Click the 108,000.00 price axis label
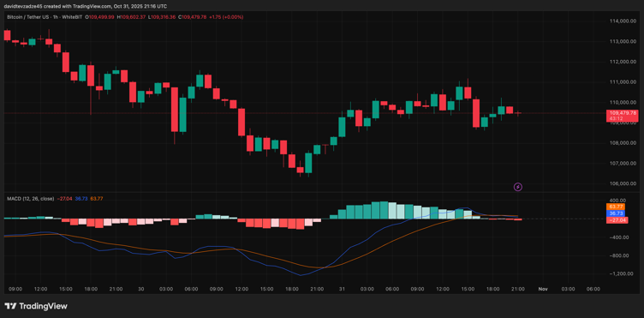Image resolution: width=644 pixels, height=318 pixels. click(623, 143)
